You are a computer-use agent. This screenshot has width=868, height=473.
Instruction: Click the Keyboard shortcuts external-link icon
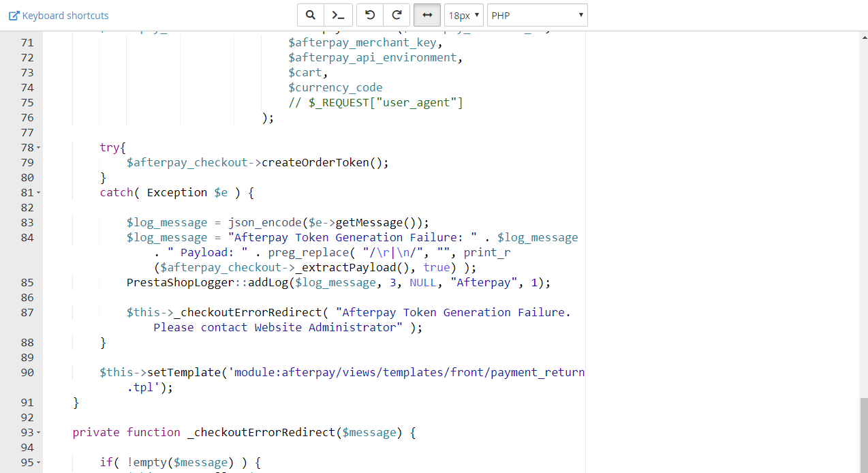(x=14, y=16)
